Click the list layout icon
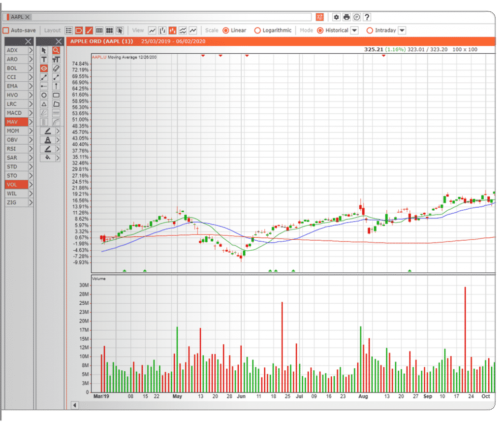Image resolution: width=504 pixels, height=422 pixels. pos(69,31)
